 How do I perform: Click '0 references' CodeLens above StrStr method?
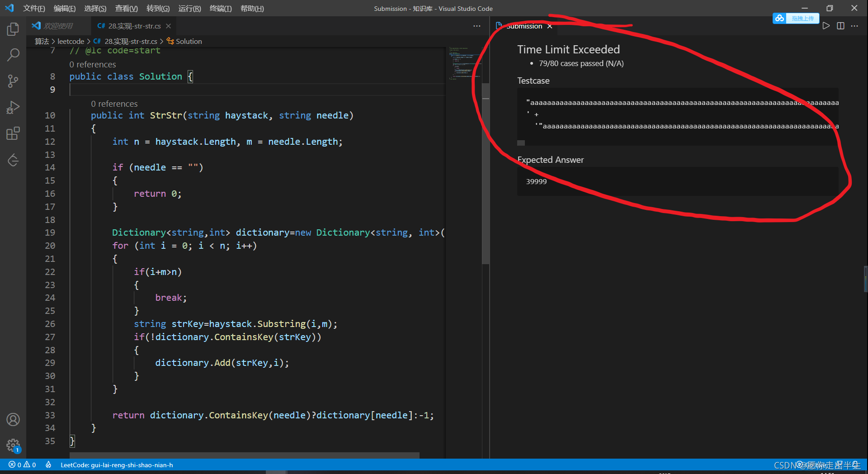point(114,104)
